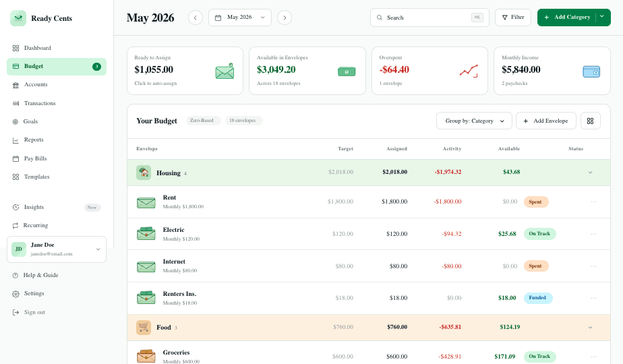
Task: Click the Monthly Income wallet icon
Action: 591,71
